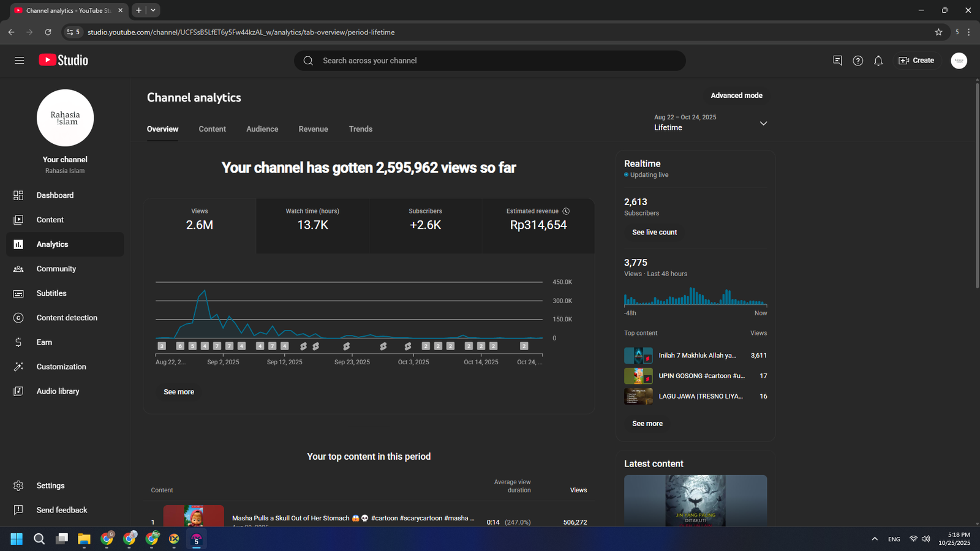Open Windows taskbar search

click(39, 539)
